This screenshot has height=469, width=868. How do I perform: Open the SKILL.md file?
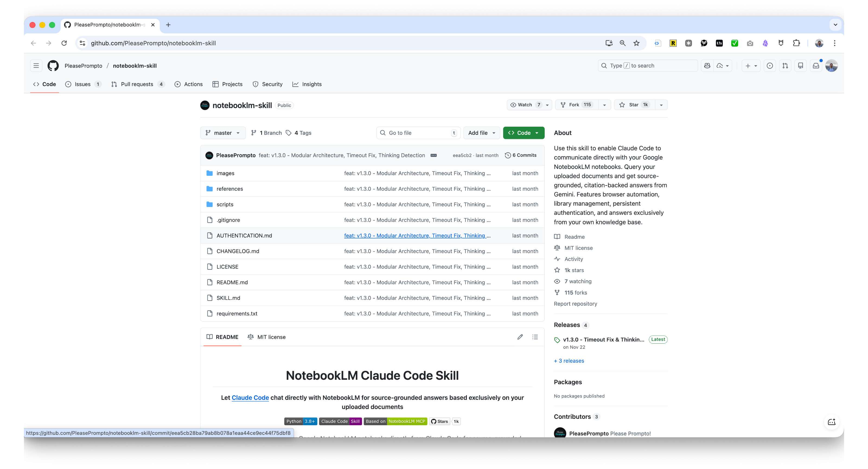click(228, 298)
